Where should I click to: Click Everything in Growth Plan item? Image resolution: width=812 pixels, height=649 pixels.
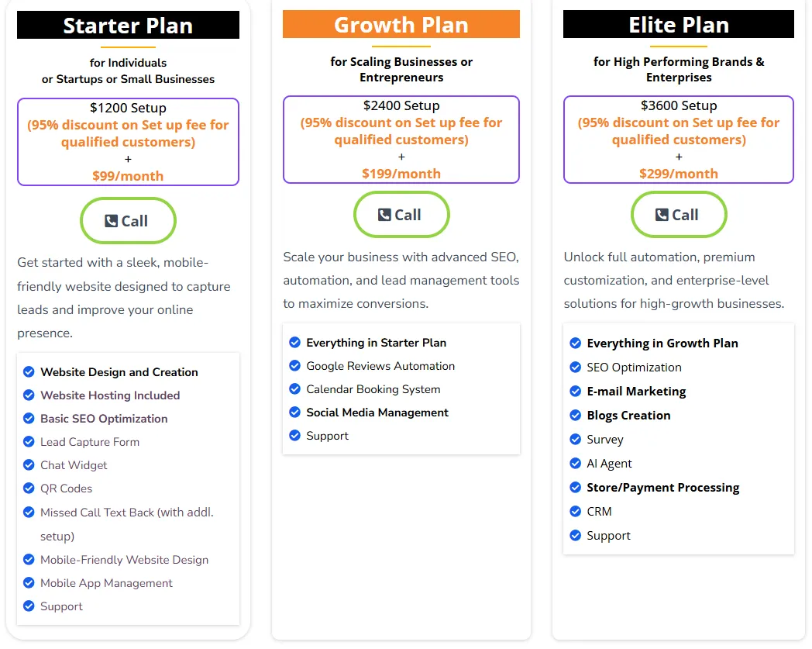coord(662,343)
